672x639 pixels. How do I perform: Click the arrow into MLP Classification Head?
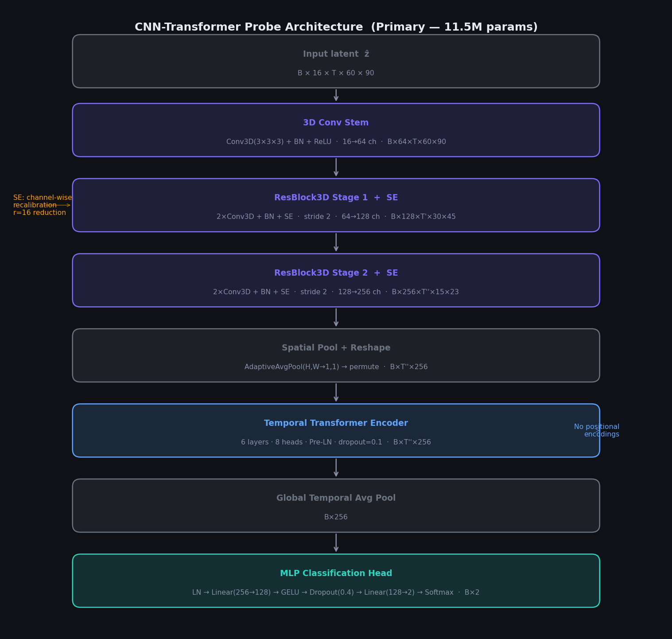point(336,543)
